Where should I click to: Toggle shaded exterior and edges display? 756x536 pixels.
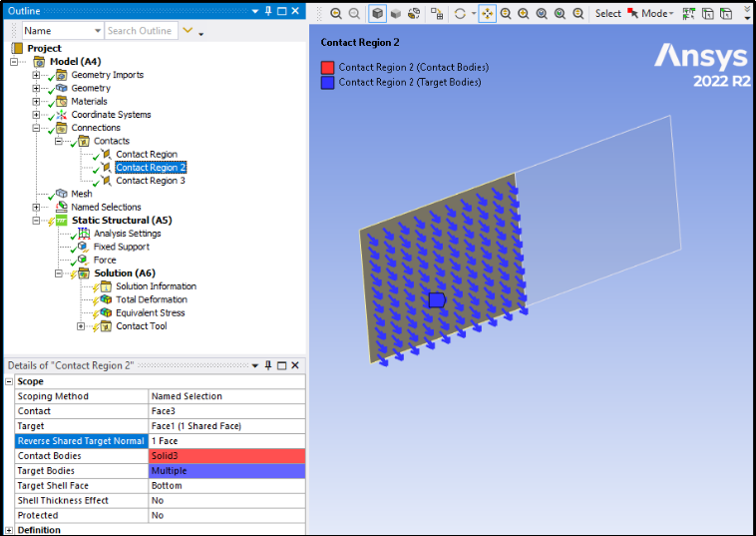378,14
